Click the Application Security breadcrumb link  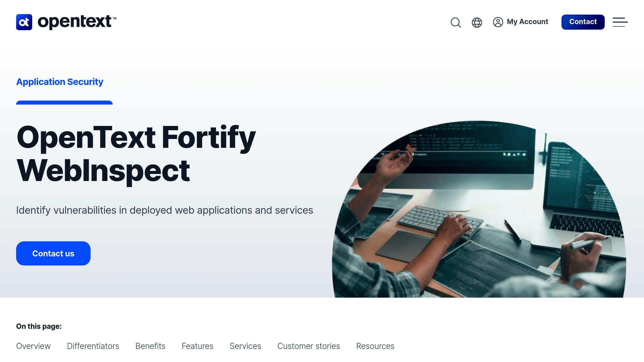[x=59, y=81]
